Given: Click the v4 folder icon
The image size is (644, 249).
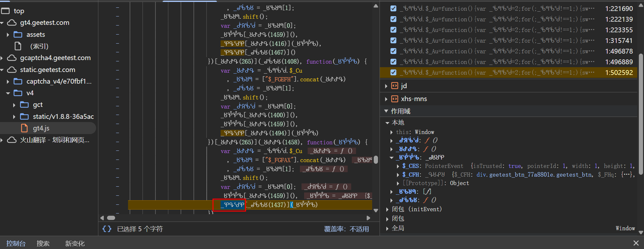Looking at the screenshot, I should (x=18, y=93).
